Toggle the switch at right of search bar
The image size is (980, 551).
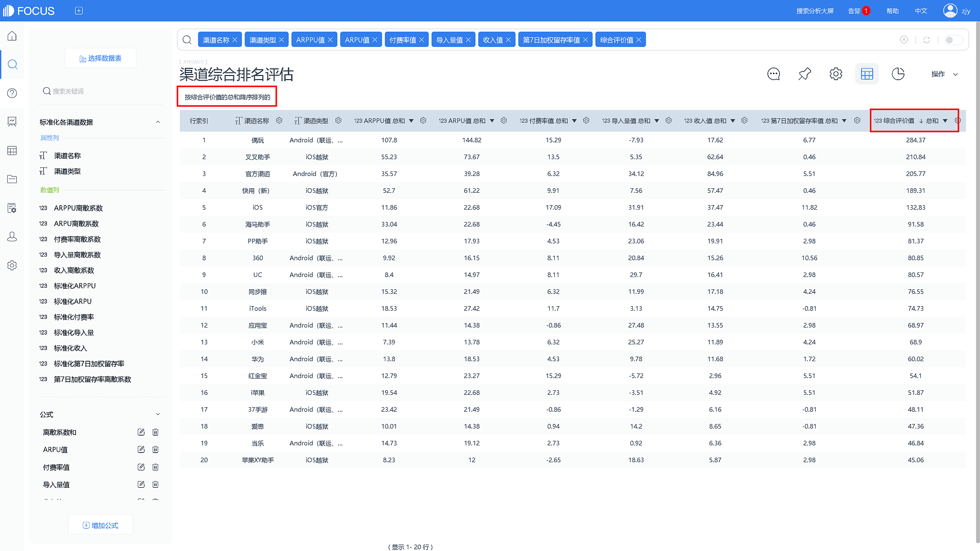953,40
